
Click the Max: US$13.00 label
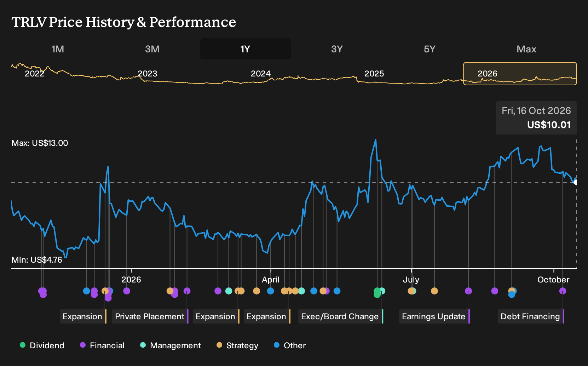40,143
